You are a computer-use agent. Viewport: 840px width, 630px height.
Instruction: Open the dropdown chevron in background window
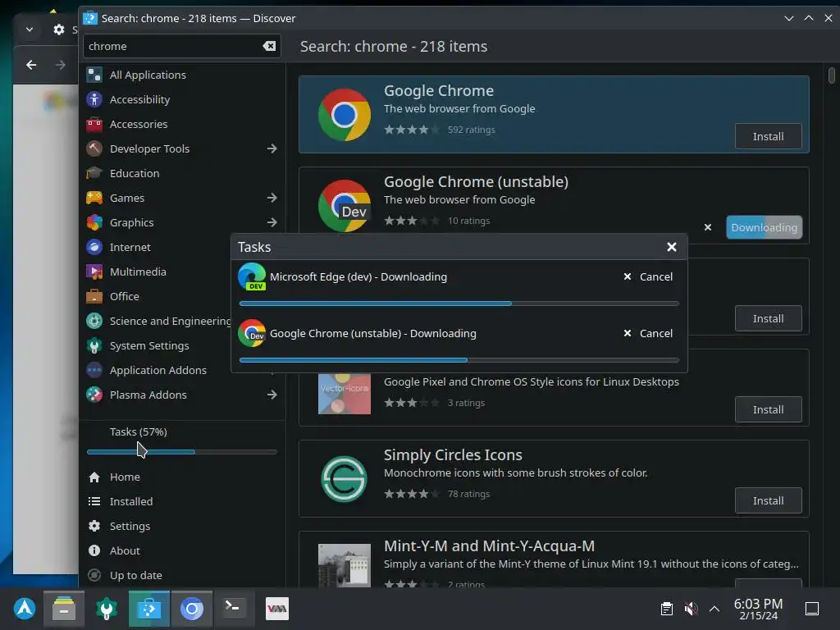point(30,30)
